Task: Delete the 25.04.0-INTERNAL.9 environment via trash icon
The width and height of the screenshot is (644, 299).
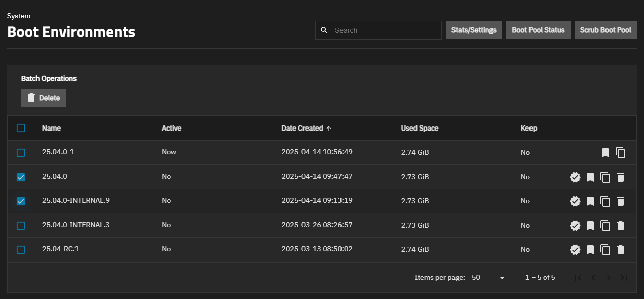Action: [x=620, y=201]
